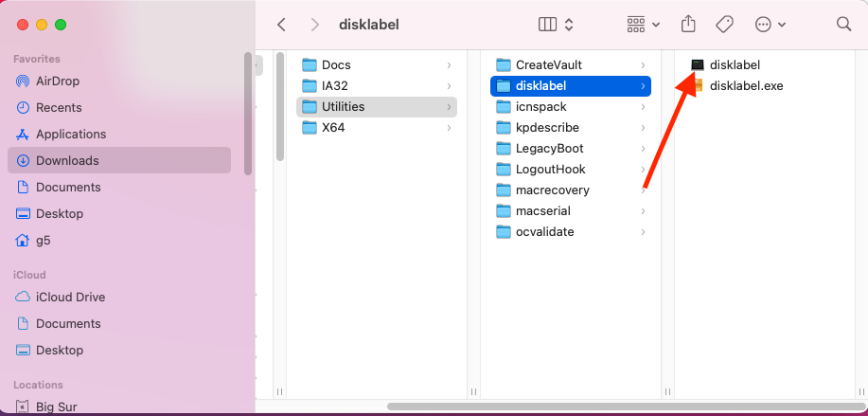
Task: Select the kpdescribe folder
Action: pyautogui.click(x=571, y=127)
